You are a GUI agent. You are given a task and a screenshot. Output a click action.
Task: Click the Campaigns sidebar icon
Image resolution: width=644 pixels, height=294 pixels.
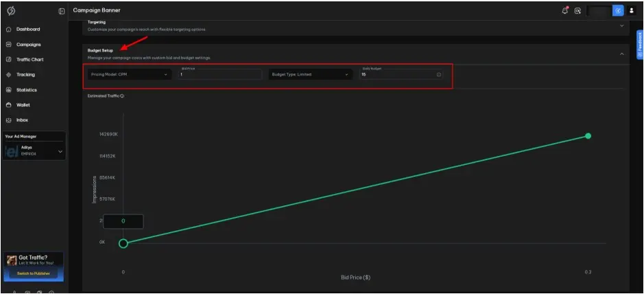[x=9, y=45]
